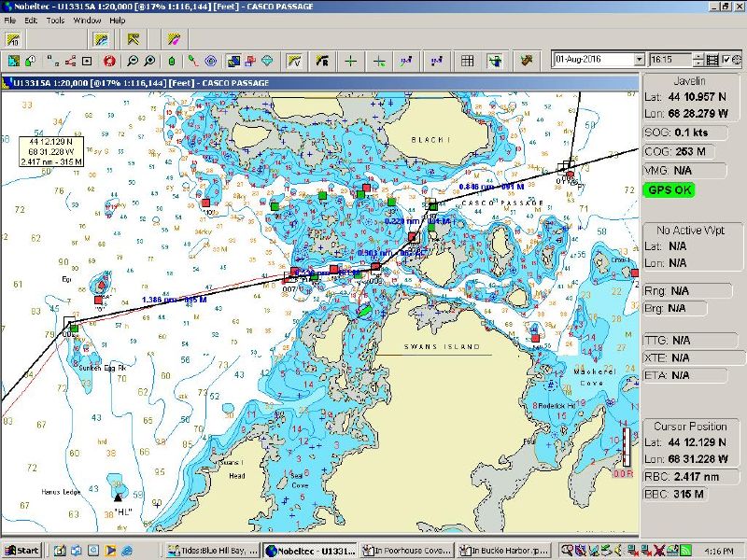Expand the date dropdown showing 01-Aug-2016

click(639, 60)
